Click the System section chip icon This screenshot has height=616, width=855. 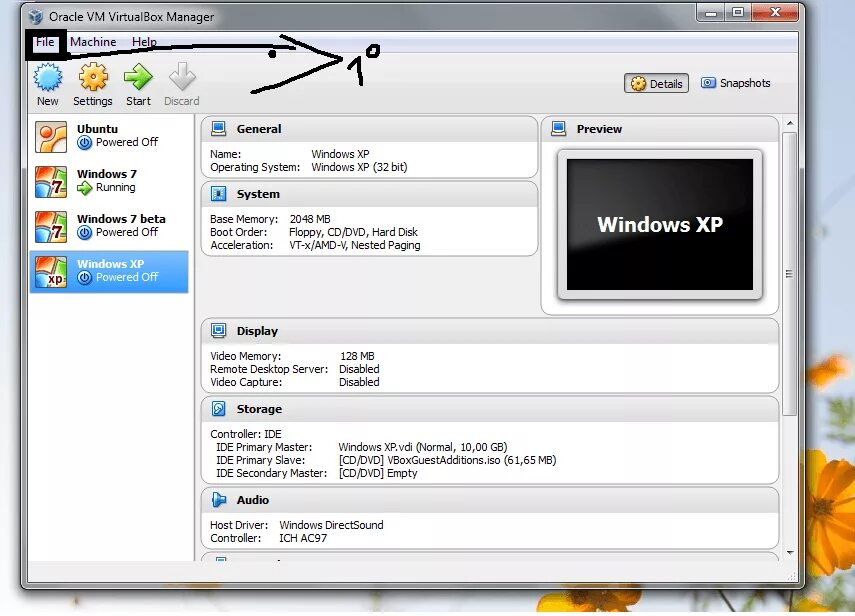pos(219,194)
